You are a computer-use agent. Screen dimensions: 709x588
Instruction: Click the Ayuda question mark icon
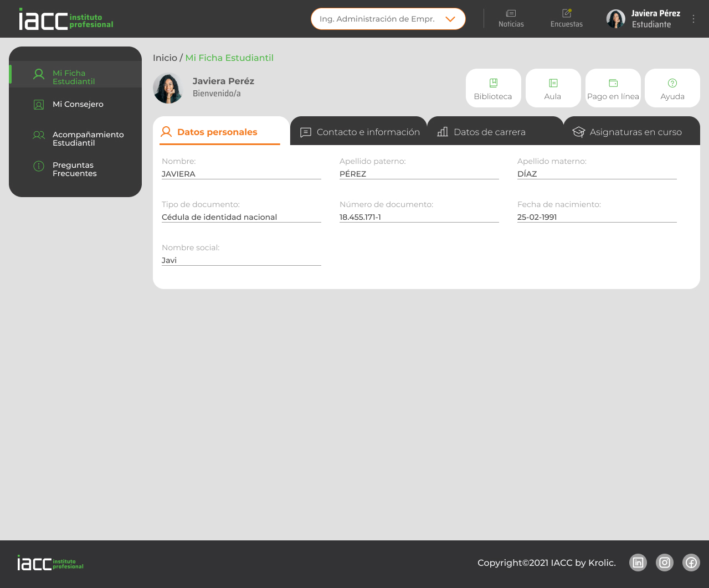[x=672, y=83]
